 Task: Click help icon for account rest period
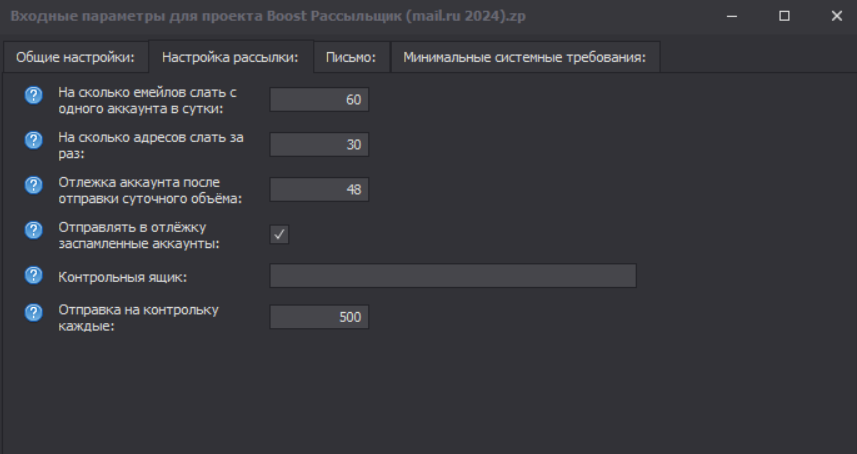point(33,185)
